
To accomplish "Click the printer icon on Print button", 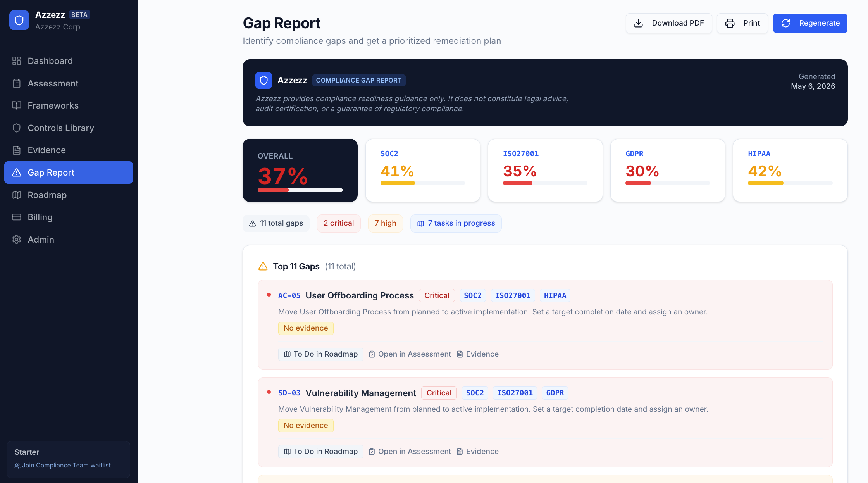I will click(730, 23).
